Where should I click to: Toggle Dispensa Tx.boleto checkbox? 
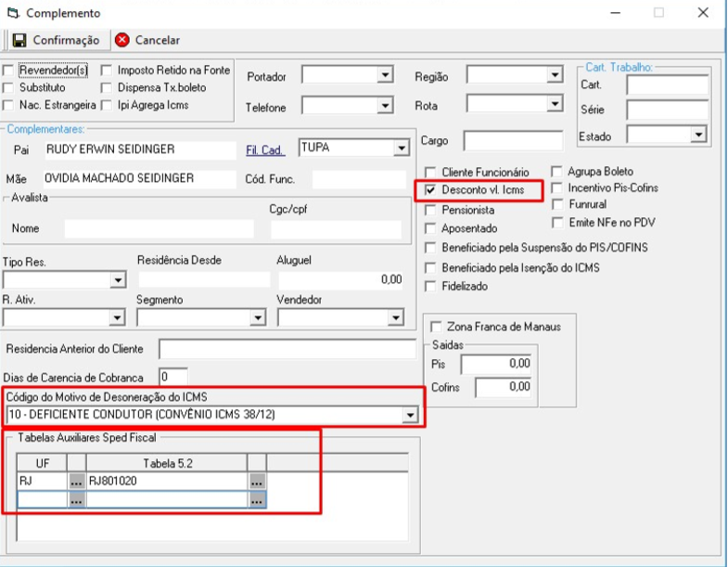pos(107,88)
